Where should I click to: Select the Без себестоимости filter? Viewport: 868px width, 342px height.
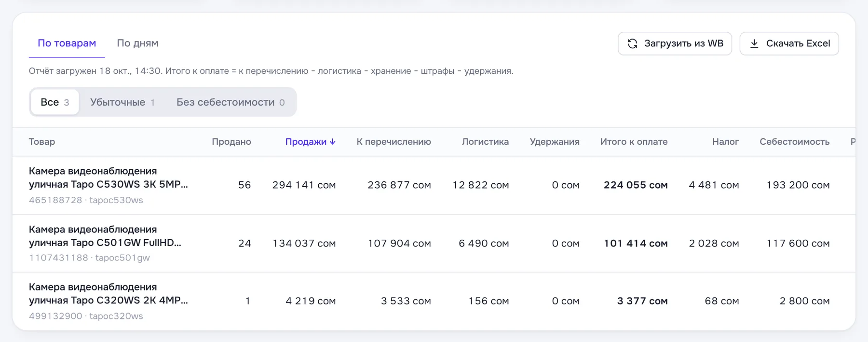click(x=231, y=102)
